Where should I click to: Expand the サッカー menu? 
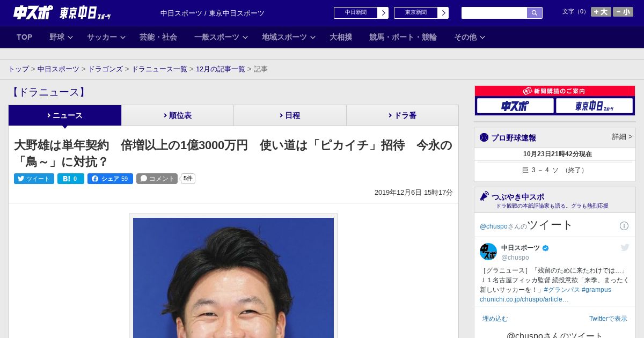click(x=106, y=37)
